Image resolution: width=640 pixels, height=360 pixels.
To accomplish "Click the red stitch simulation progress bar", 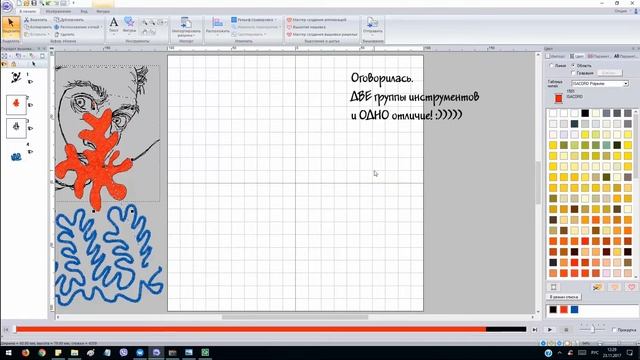I will [251, 329].
